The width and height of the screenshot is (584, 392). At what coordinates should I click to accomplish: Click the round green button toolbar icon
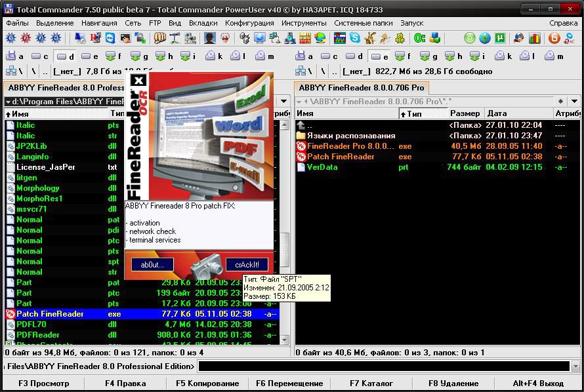point(470,37)
